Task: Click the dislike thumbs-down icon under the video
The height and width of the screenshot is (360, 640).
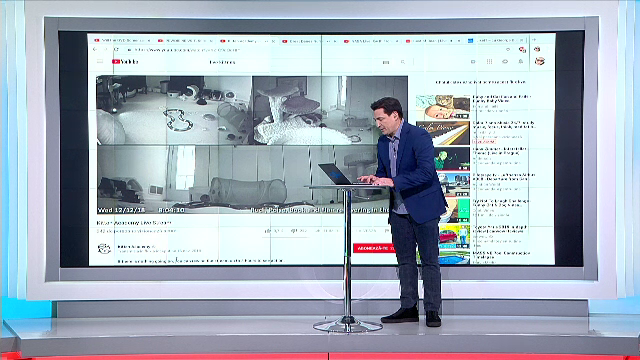Action: [293, 231]
